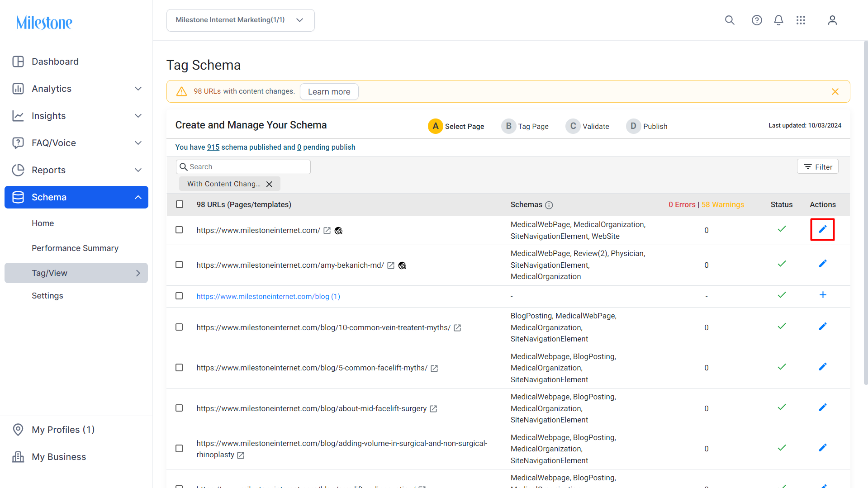Check the 5-common-facelift-myths row checkbox
Image resolution: width=868 pixels, height=488 pixels.
tap(179, 368)
